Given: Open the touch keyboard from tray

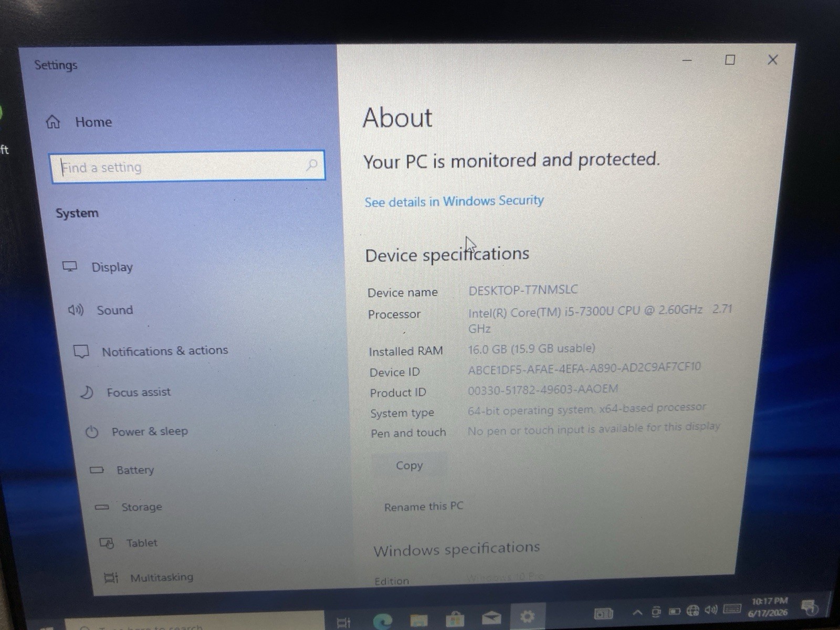Looking at the screenshot, I should tap(732, 609).
